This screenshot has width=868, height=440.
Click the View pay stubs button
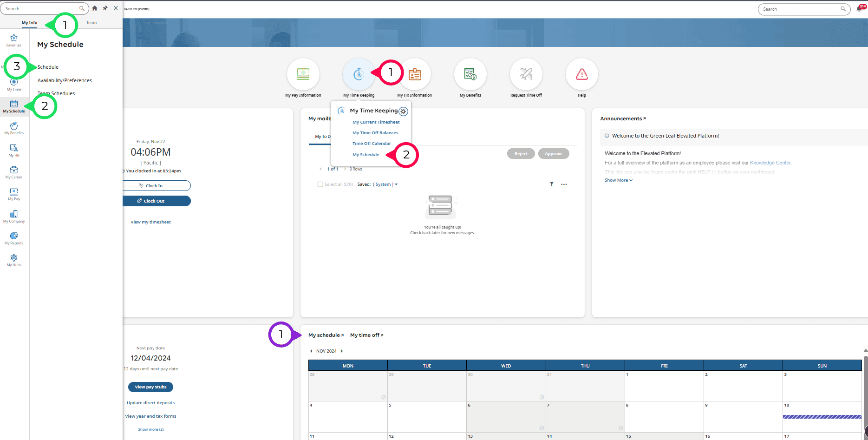tap(151, 387)
